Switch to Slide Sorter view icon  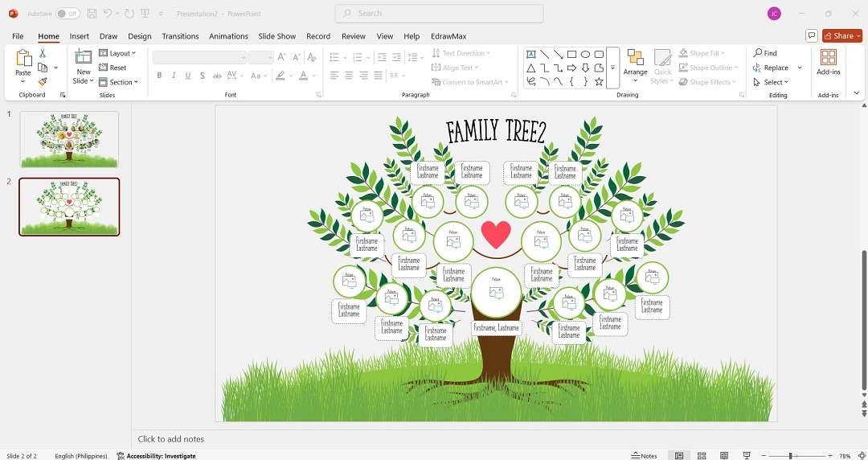point(702,455)
